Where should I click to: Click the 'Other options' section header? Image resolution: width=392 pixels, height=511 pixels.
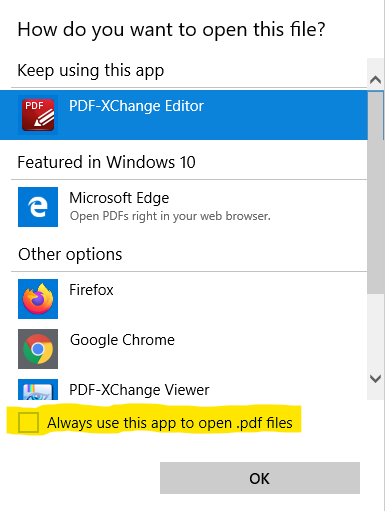[70, 254]
